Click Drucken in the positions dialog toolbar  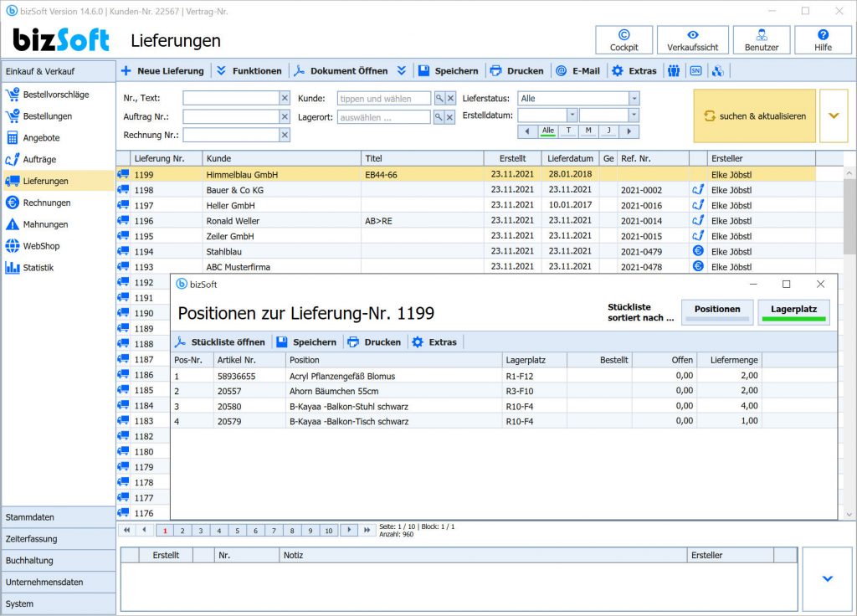[374, 342]
